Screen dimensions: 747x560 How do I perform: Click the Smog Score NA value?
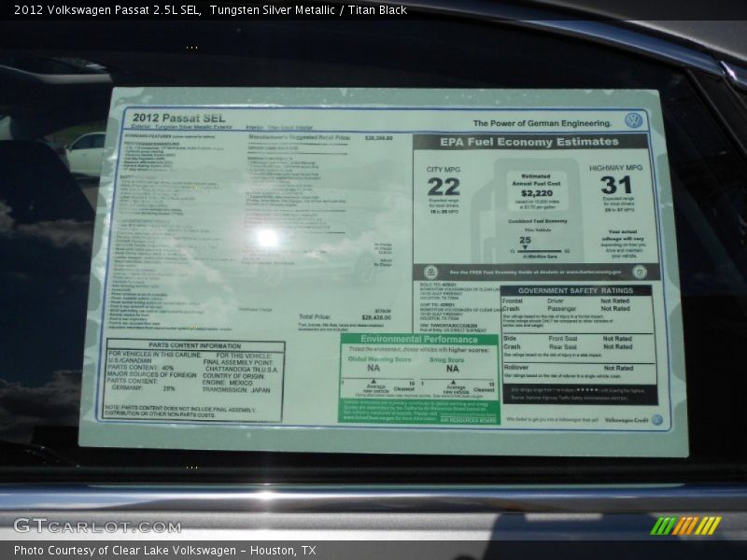coord(452,369)
